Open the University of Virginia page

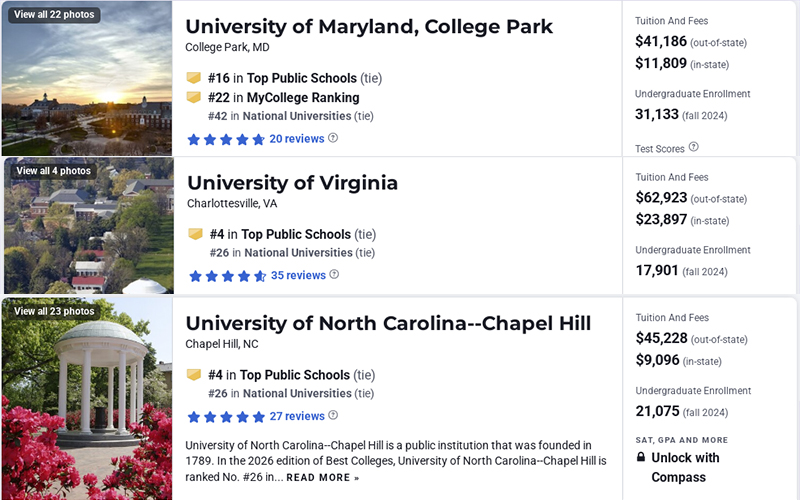292,183
